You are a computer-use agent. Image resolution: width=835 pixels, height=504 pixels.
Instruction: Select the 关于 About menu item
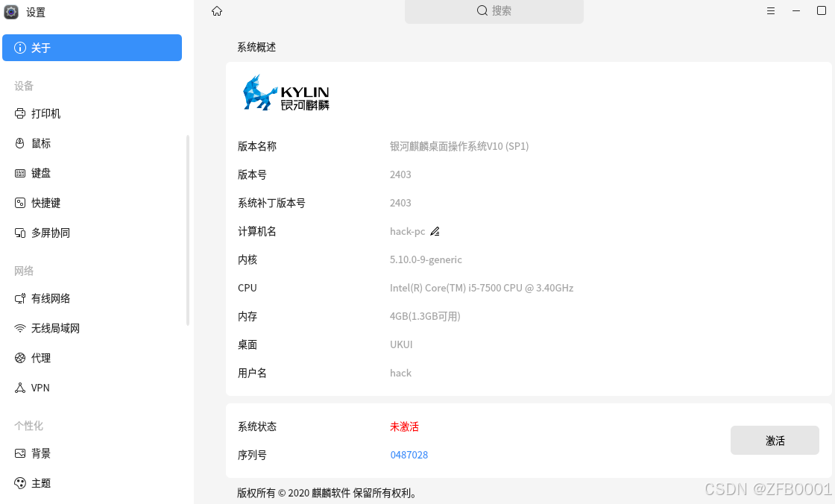pos(92,48)
